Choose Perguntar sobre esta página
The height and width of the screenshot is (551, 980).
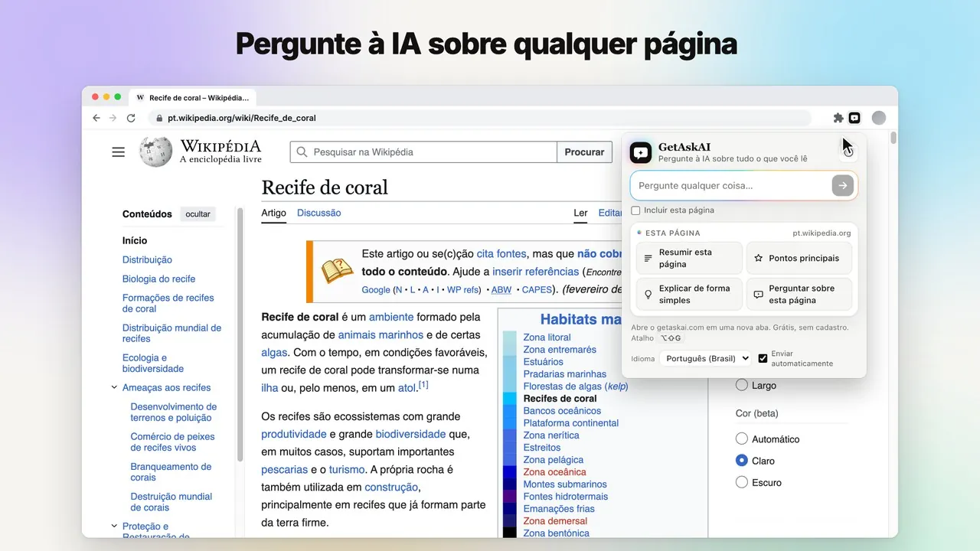799,294
